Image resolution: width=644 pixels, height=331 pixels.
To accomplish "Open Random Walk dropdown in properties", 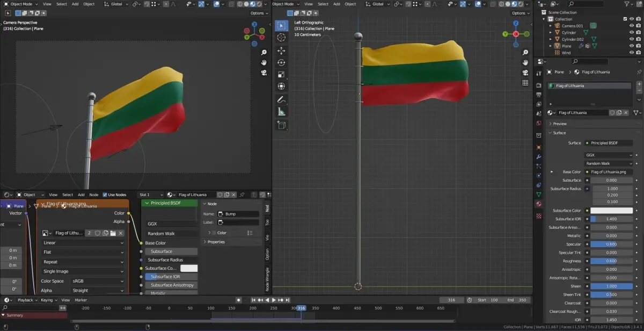I will 609,163.
